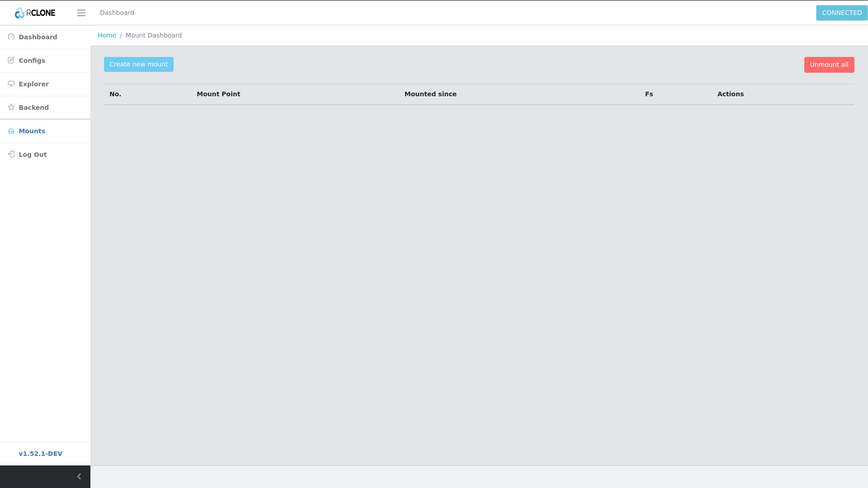Click the Actions column header
The height and width of the screenshot is (488, 868).
730,94
